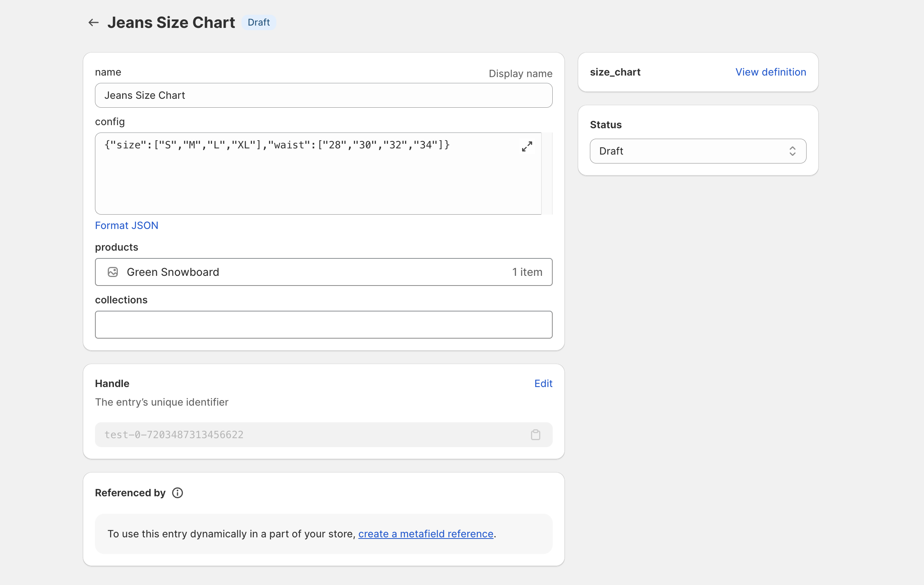
Task: Click Edit next to Handle
Action: (x=543, y=384)
